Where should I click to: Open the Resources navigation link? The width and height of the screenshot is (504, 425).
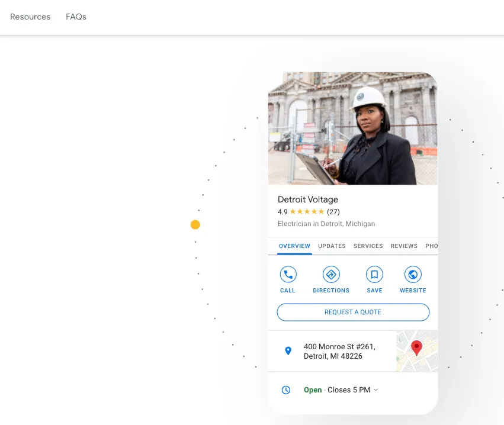point(30,17)
